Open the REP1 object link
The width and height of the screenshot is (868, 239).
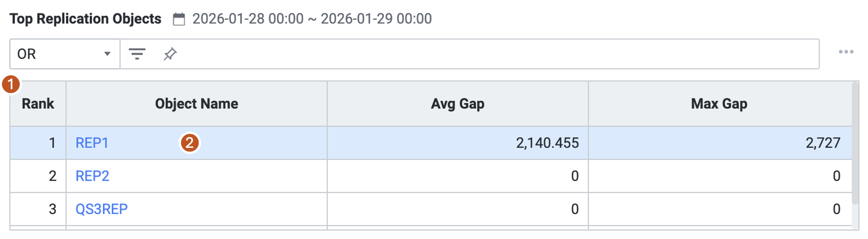click(x=92, y=143)
